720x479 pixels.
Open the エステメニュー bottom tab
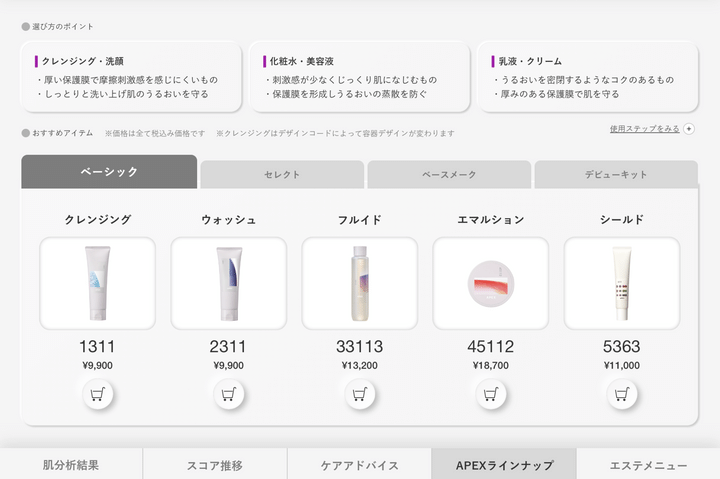(649, 465)
